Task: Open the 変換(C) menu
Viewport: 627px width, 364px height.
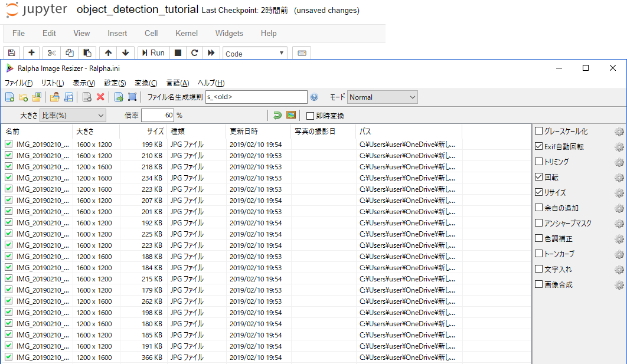Action: [146, 83]
